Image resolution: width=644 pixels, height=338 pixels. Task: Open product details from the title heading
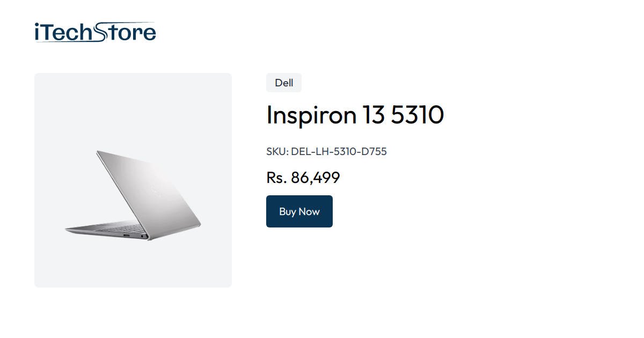click(x=355, y=115)
